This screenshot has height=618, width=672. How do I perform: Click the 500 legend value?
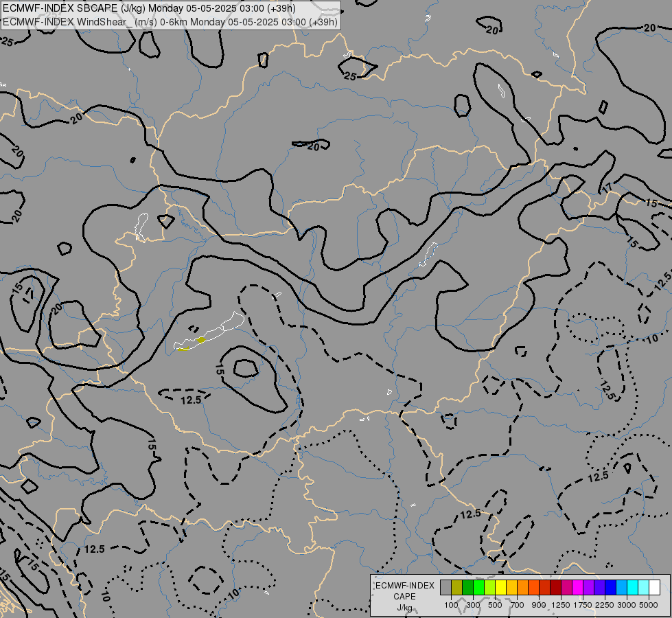[495, 605]
